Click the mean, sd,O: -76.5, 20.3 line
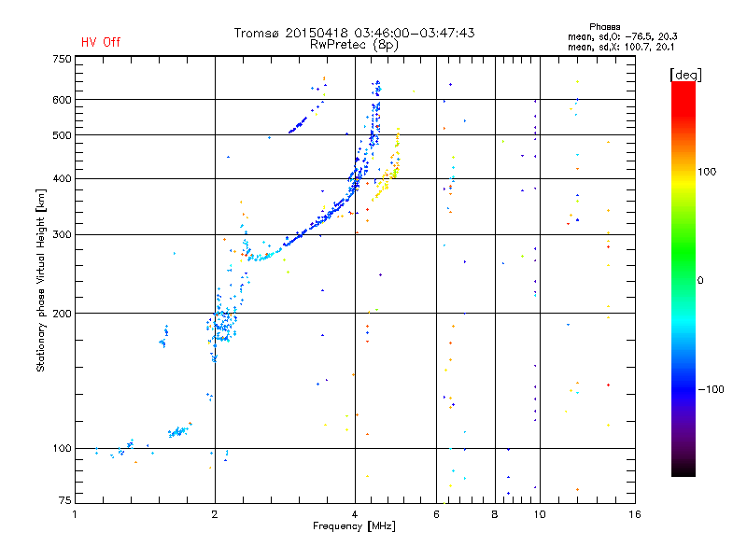The image size is (747, 560). point(622,36)
